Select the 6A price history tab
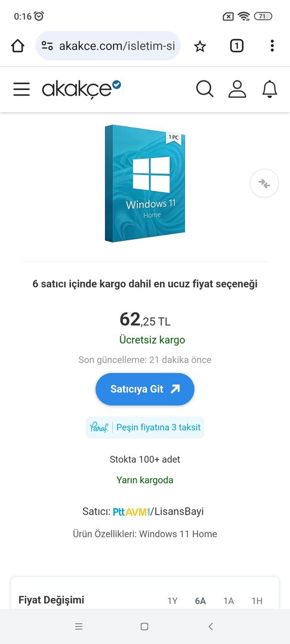290x644 pixels. 200,601
